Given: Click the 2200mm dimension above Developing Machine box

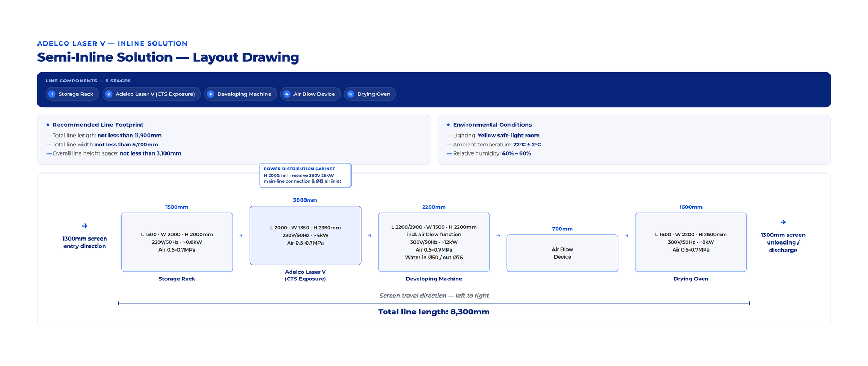Looking at the screenshot, I should (434, 207).
